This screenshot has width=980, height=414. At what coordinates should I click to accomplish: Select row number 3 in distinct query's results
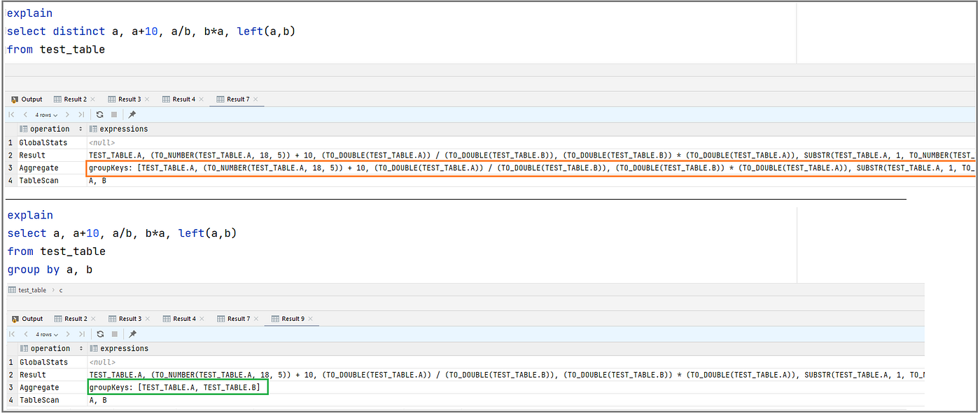tap(10, 168)
